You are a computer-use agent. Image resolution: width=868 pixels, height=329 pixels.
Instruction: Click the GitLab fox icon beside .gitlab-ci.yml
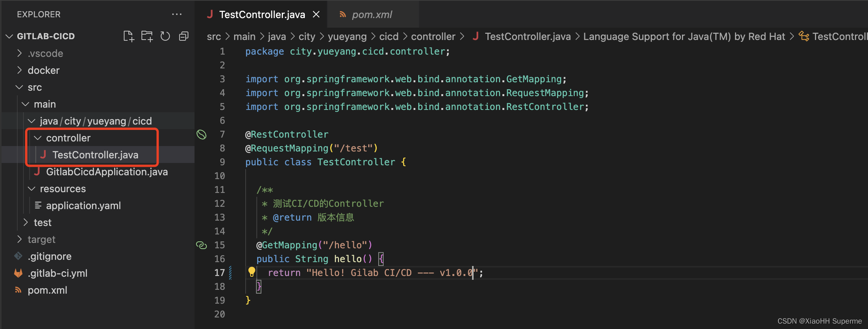18,273
